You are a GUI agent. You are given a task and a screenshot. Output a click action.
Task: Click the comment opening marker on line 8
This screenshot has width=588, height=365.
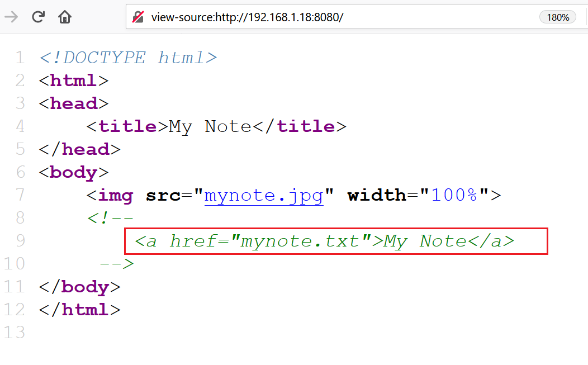[110, 218]
